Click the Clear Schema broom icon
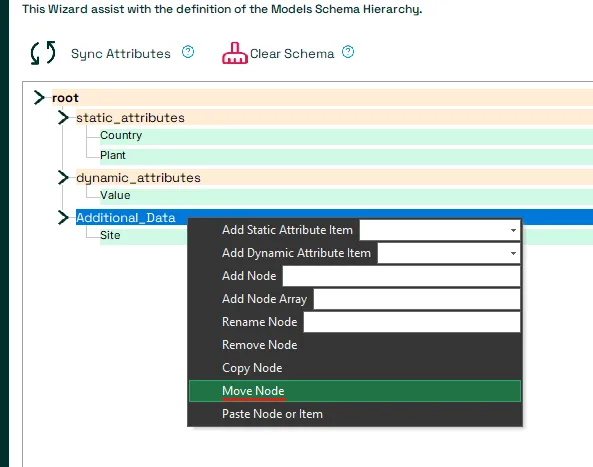The image size is (593, 467). pos(234,53)
